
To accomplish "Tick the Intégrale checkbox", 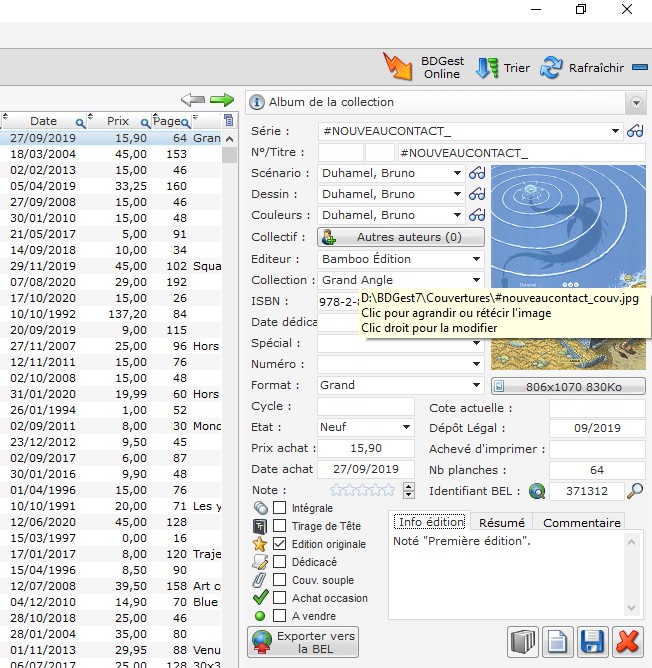I will click(280, 507).
